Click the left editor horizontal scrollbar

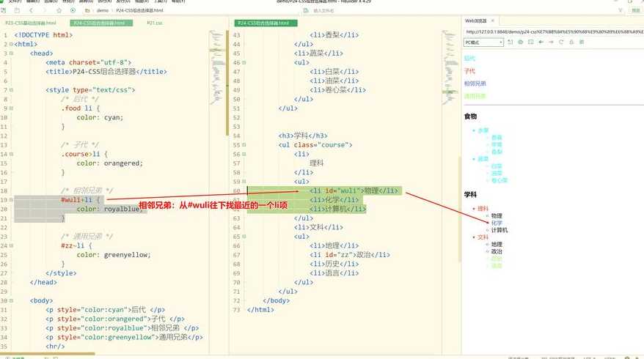point(47,353)
